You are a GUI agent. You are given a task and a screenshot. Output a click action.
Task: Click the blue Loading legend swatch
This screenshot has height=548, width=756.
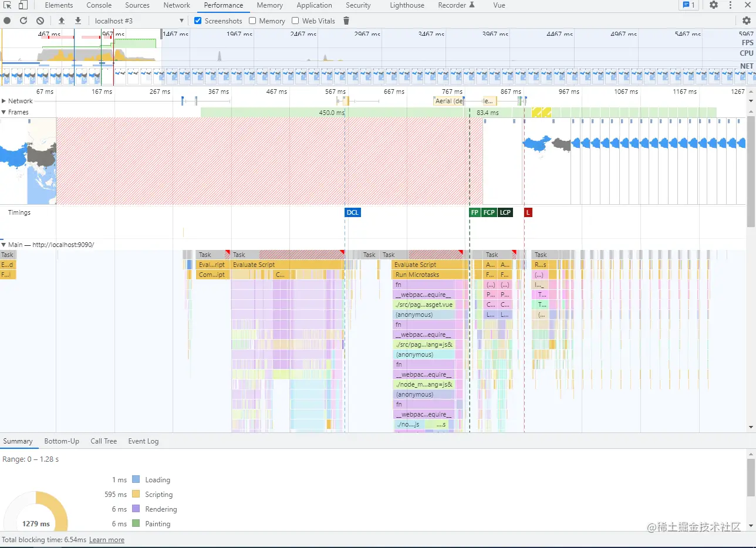point(136,479)
